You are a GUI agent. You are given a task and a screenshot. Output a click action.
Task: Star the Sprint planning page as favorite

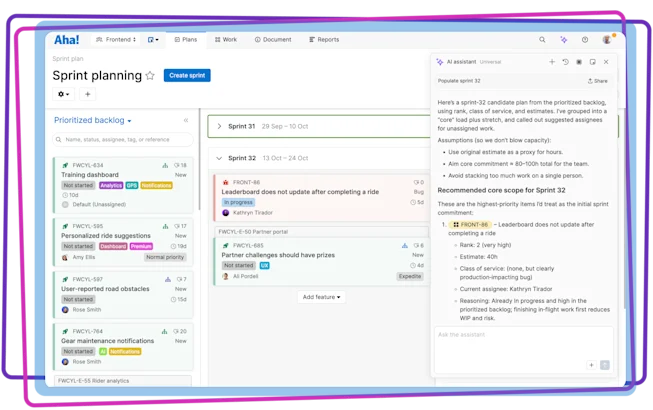[150, 75]
